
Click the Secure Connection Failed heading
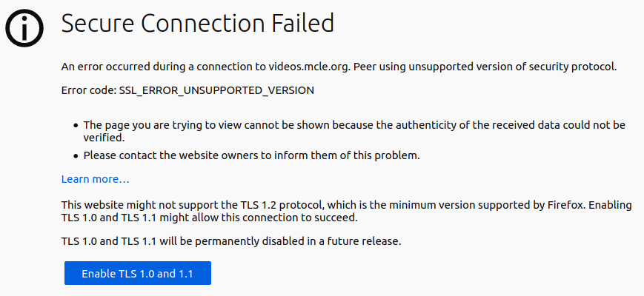click(x=198, y=24)
